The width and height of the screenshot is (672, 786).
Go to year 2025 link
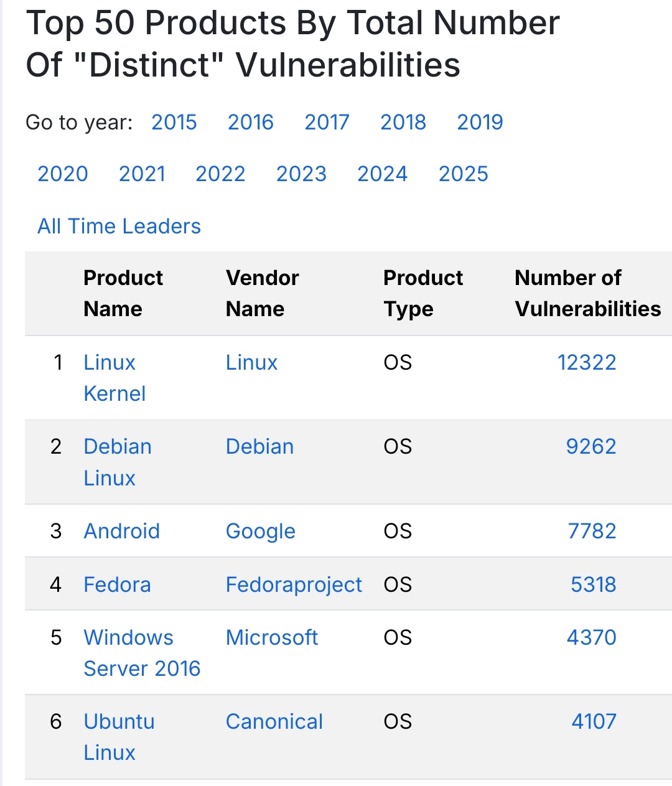(x=464, y=174)
